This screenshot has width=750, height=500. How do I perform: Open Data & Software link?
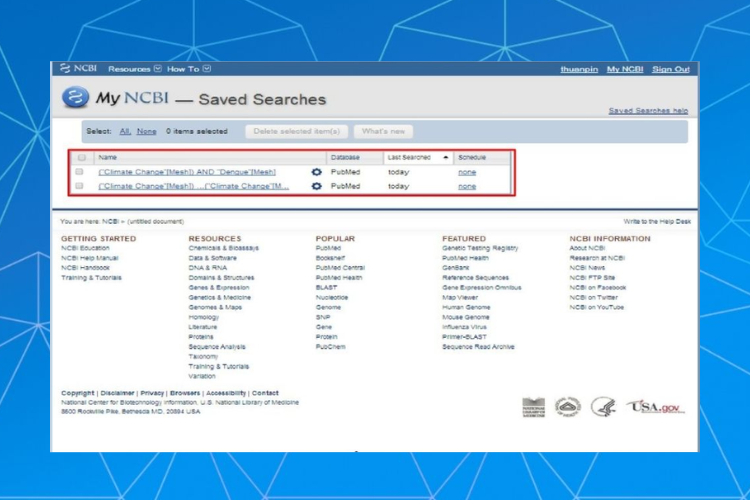(x=212, y=258)
